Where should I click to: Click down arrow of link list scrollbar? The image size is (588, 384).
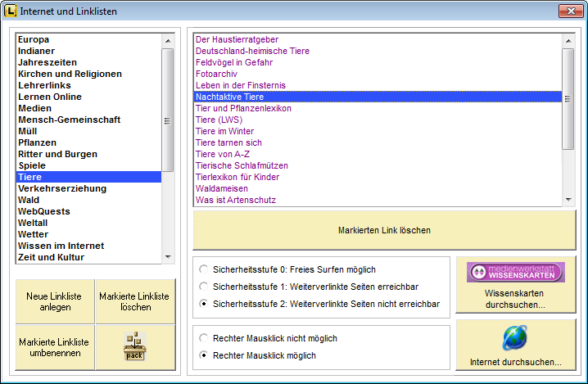point(568,199)
